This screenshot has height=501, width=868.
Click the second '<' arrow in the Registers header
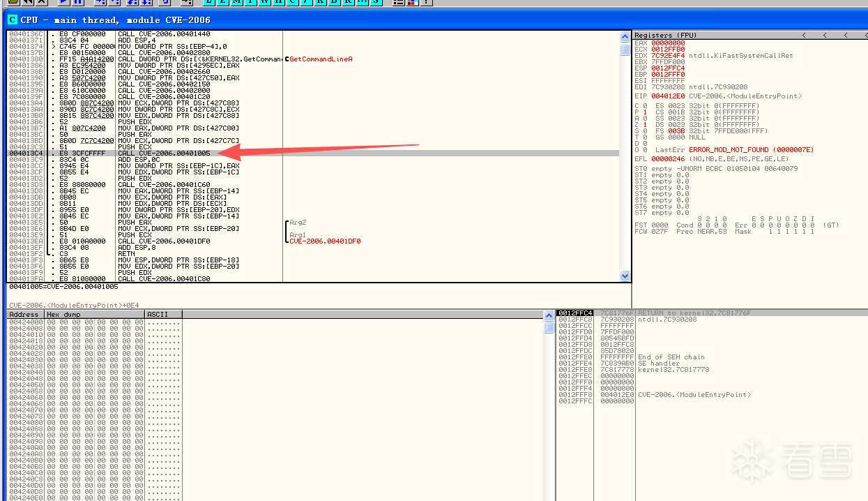[825, 35]
